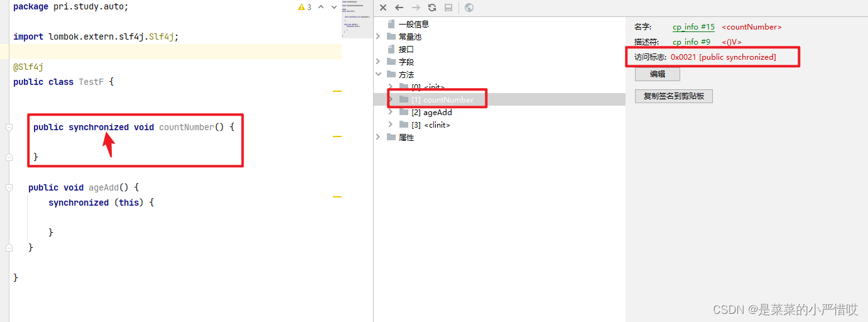Expand the 属性 node
The height and width of the screenshot is (322, 868).
pos(378,137)
